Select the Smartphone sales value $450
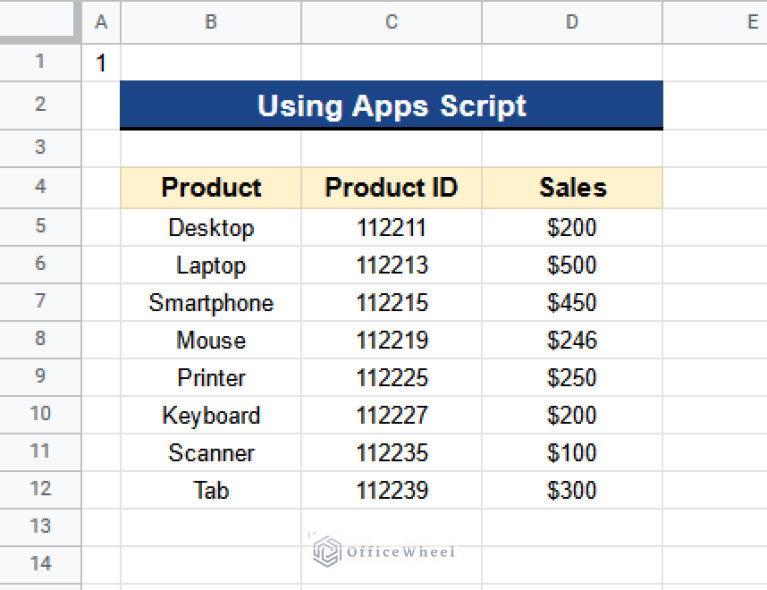This screenshot has height=590, width=767. point(572,303)
